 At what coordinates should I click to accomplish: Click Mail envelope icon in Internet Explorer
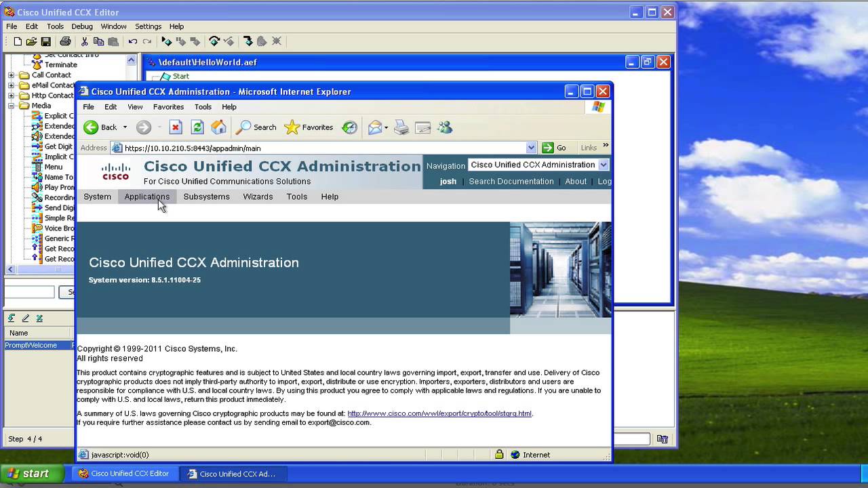[375, 127]
